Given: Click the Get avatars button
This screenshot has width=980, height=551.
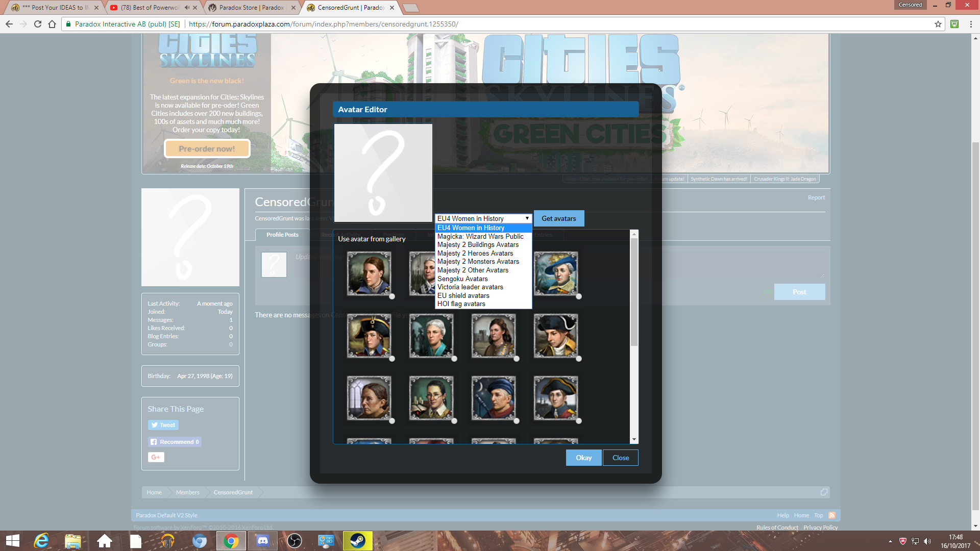Looking at the screenshot, I should click(x=559, y=218).
